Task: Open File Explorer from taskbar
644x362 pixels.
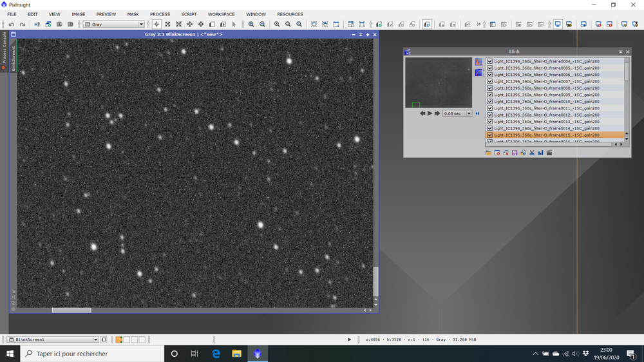Action: click(236, 354)
